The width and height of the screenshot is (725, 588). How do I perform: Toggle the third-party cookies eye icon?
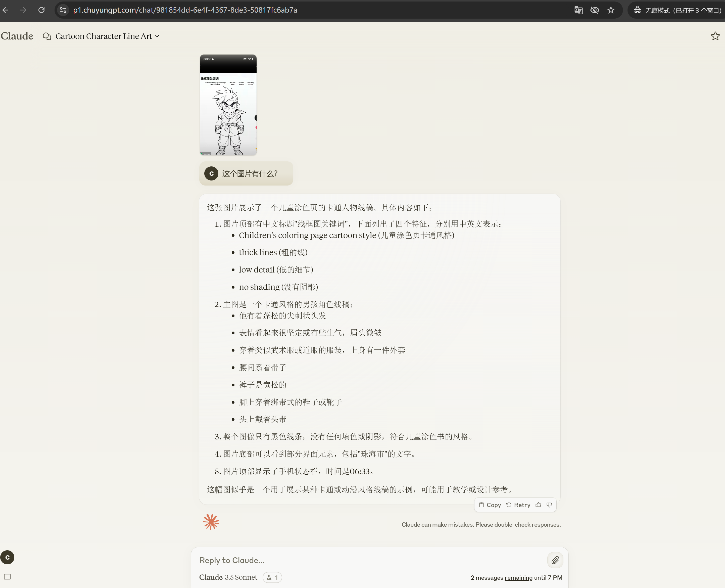(x=595, y=10)
